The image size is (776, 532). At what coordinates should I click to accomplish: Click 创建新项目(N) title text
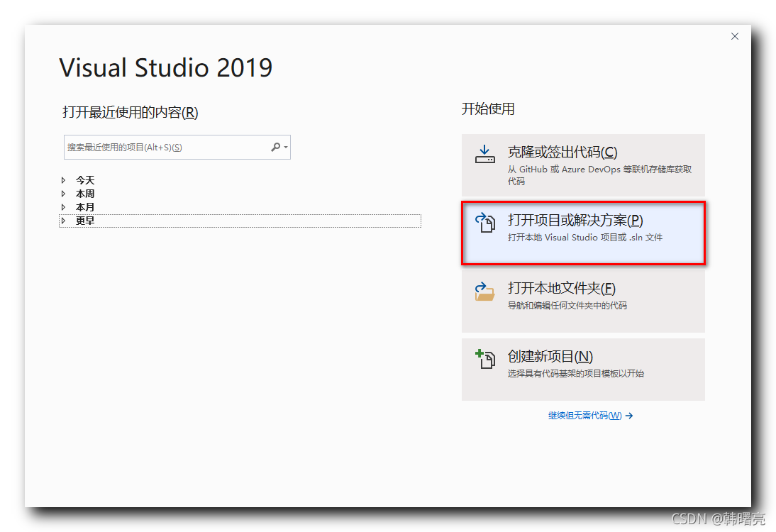click(x=550, y=356)
